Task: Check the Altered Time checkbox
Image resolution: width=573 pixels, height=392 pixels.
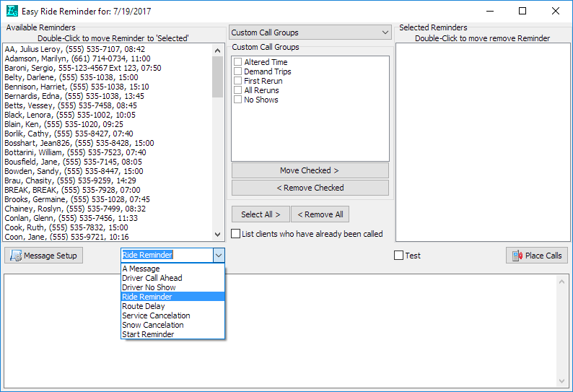Action: tap(238, 62)
